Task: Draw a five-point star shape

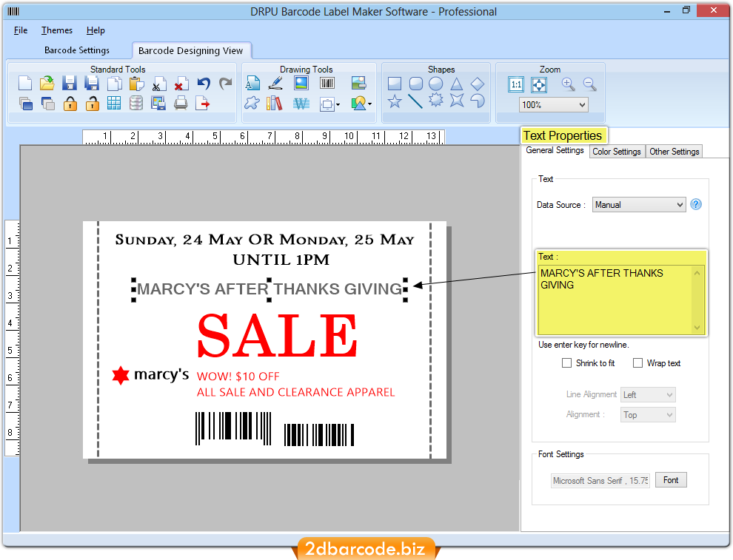Action: [x=395, y=101]
